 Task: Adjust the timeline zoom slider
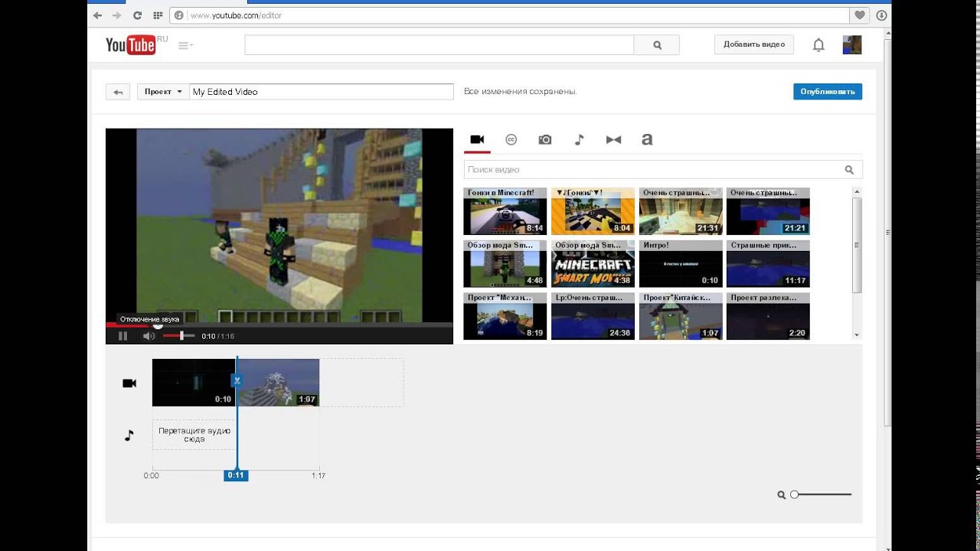pyautogui.click(x=822, y=495)
